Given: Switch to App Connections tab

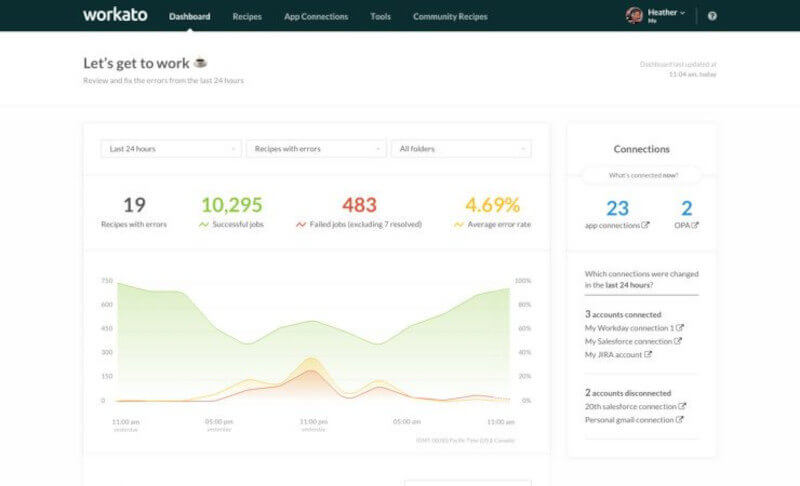Looking at the screenshot, I should [316, 17].
